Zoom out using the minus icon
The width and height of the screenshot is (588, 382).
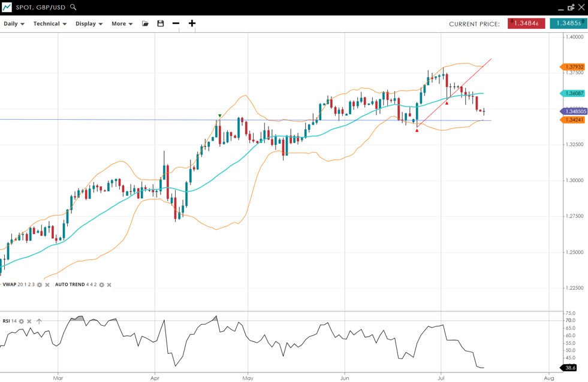click(176, 23)
